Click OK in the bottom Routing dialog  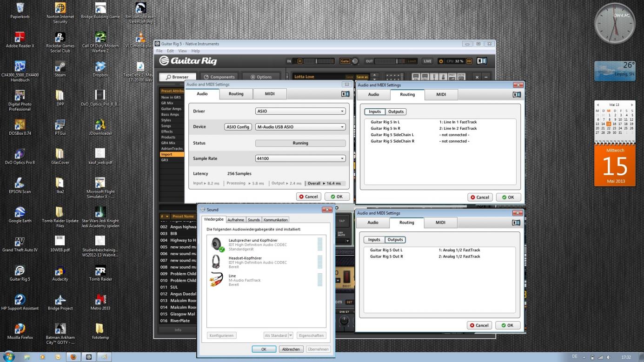pos(508,325)
